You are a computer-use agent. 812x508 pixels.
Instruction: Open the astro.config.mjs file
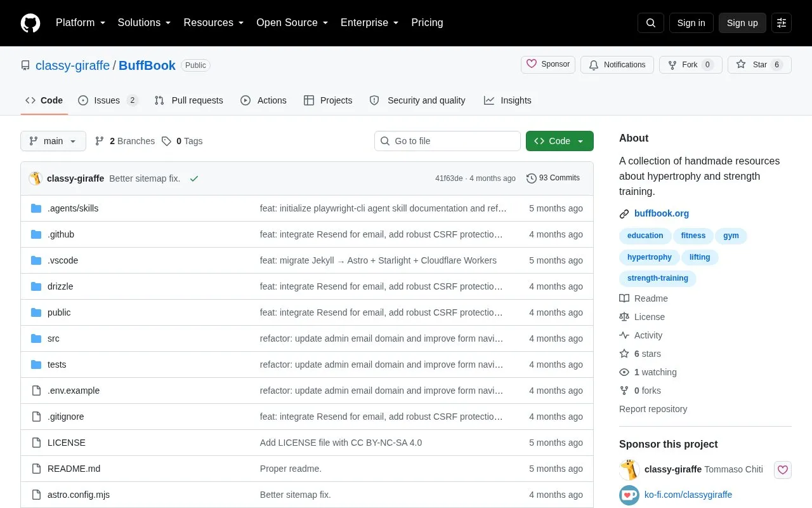pos(79,495)
